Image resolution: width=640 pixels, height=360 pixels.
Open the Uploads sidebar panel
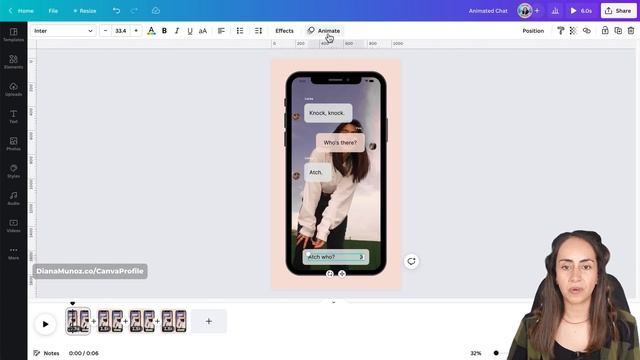coord(13,89)
